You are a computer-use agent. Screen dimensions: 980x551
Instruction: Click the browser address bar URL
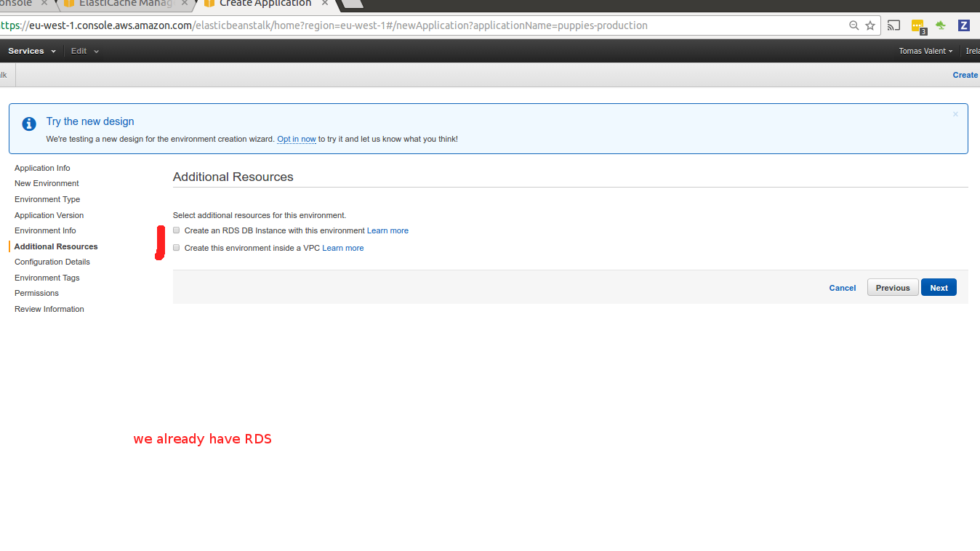tap(324, 25)
